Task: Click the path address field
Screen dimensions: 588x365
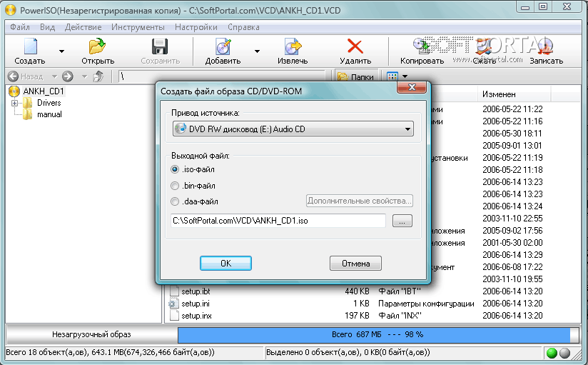Action: click(221, 76)
